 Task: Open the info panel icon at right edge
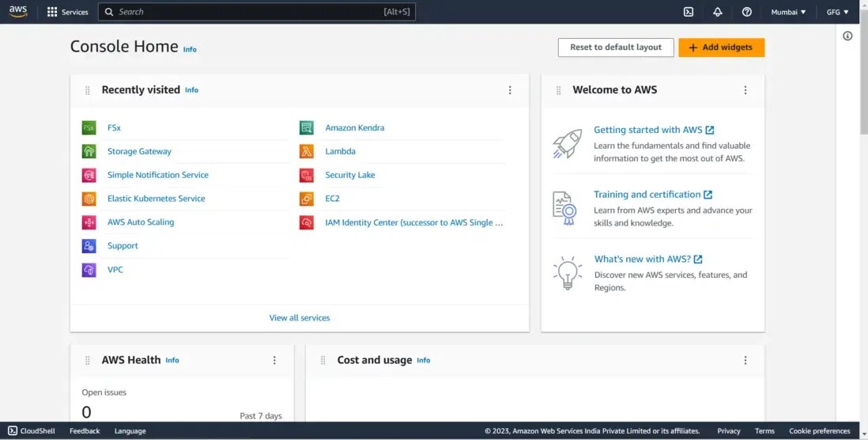847,36
